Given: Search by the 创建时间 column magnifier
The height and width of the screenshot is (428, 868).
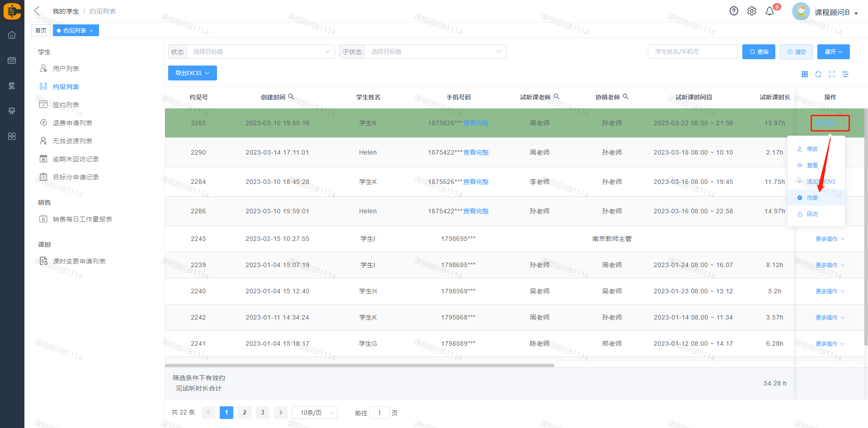Looking at the screenshot, I should point(291,97).
